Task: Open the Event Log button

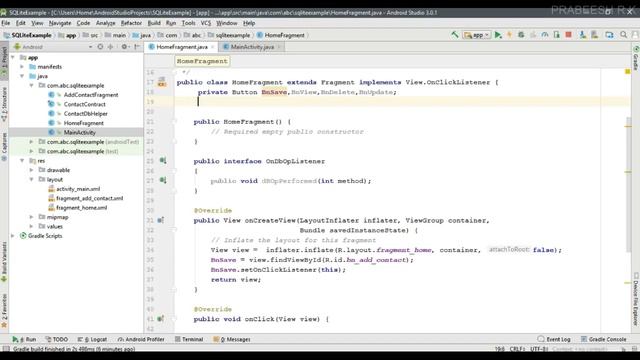Action: pyautogui.click(x=554, y=339)
